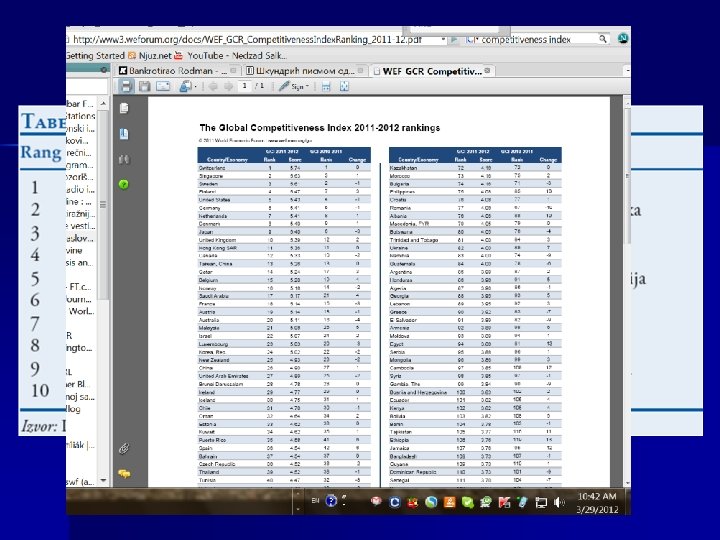Click the orange tray icon
Viewport: 720px width, 540px height.
coord(449,502)
